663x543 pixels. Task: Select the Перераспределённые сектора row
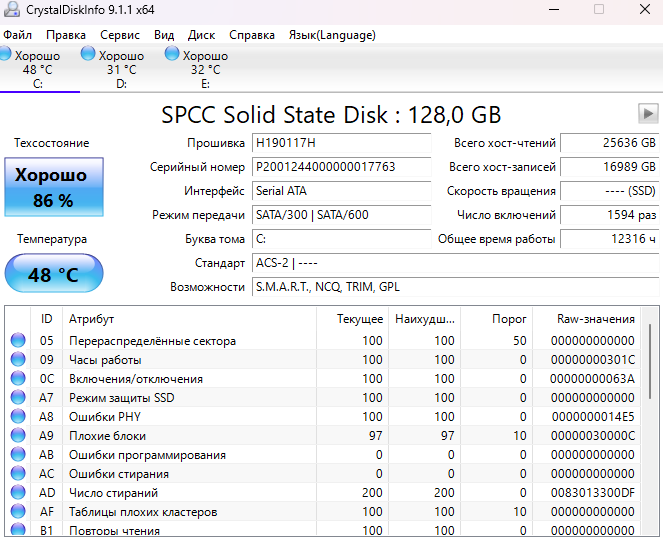[x=325, y=340]
